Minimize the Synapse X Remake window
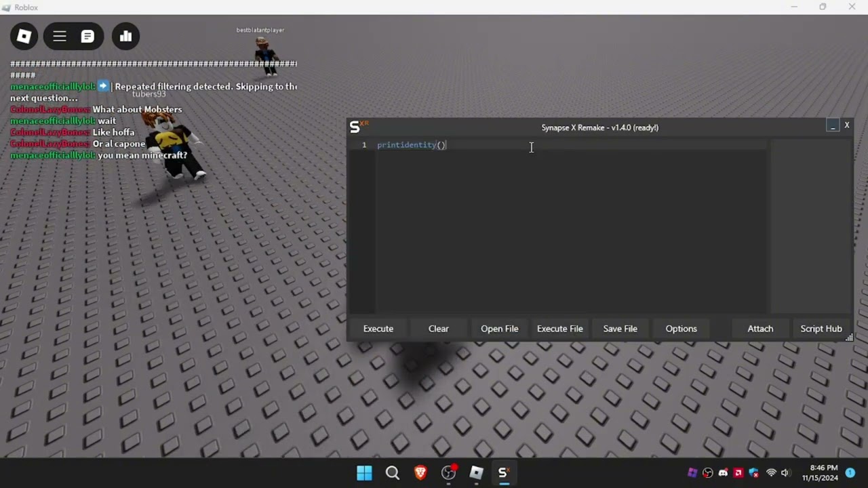Image resolution: width=868 pixels, height=488 pixels. pyautogui.click(x=833, y=125)
